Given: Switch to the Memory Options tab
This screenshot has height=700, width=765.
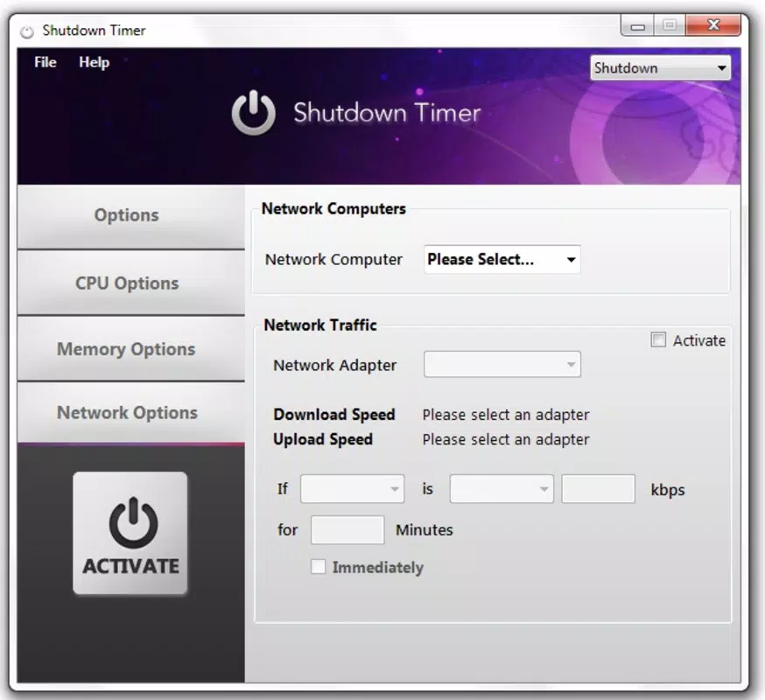Looking at the screenshot, I should click(130, 349).
